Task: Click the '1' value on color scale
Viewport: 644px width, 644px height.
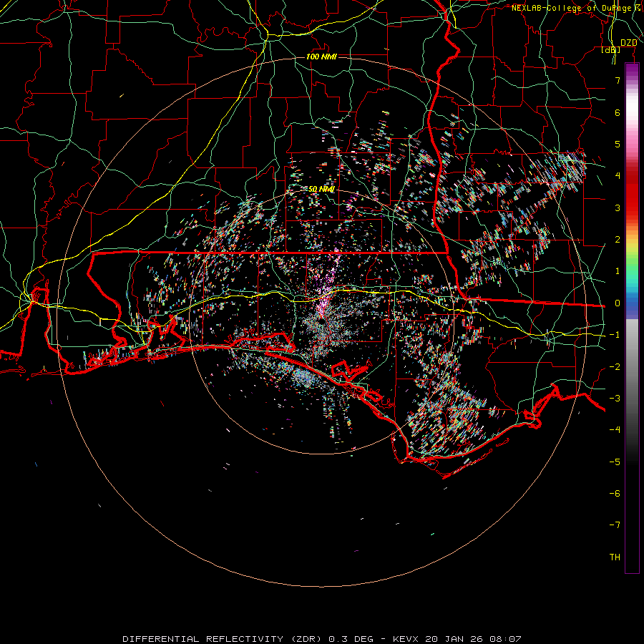Action: pos(618,271)
